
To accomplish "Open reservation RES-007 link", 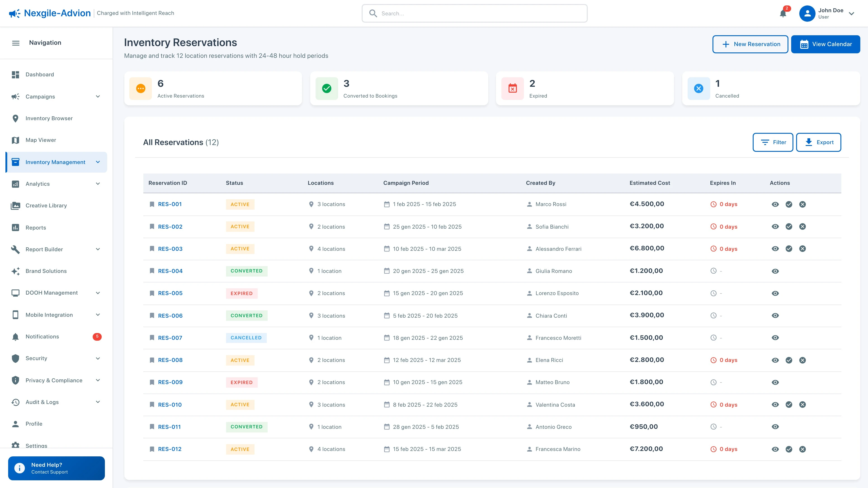I will coord(170,338).
